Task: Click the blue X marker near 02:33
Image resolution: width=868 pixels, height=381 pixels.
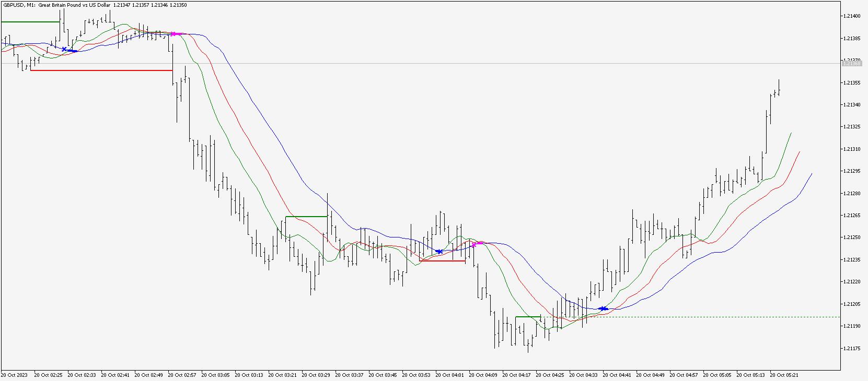Action: (x=64, y=49)
